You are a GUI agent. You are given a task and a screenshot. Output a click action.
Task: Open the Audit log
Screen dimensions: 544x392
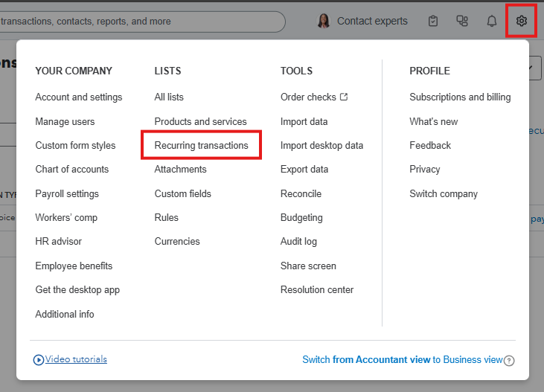[x=298, y=241]
